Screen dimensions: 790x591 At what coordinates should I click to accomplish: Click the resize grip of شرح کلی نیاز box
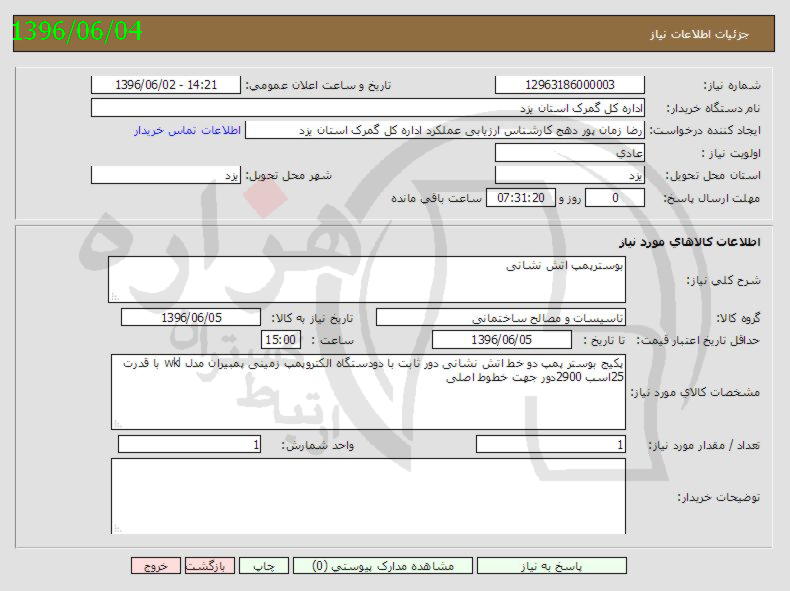pos(115,297)
